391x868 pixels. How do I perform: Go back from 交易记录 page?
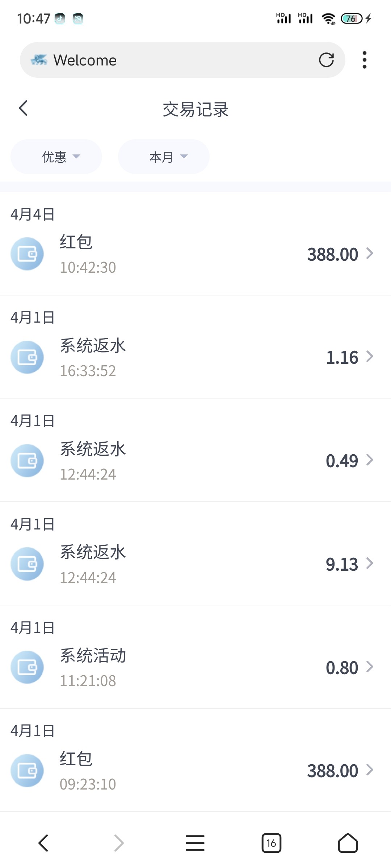click(23, 108)
